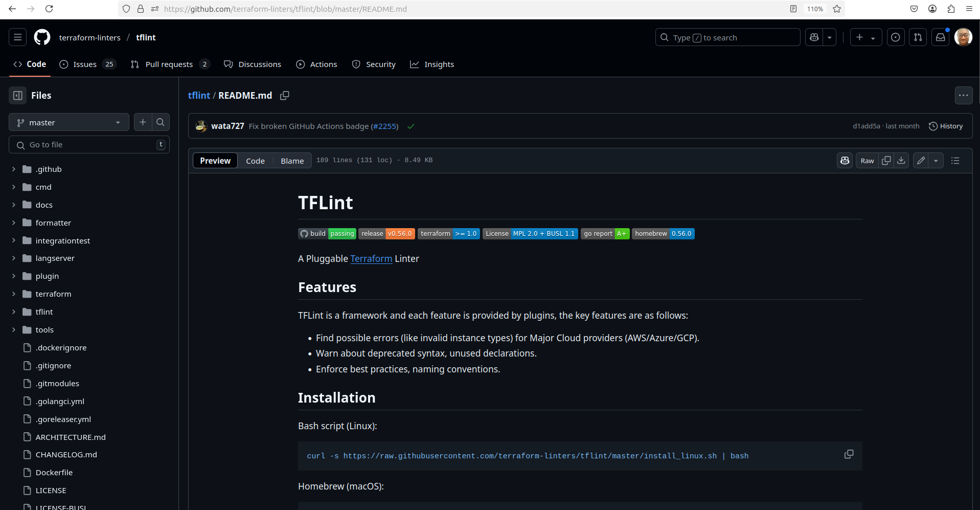Open the terraform-linters organization link
Image resolution: width=980 pixels, height=510 pixels.
pos(90,37)
